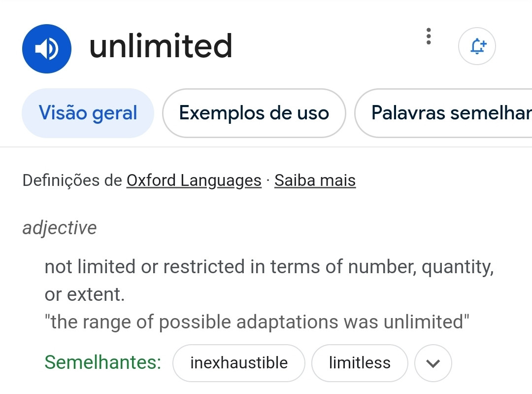The image size is (532, 394).
Task: Select the inexhaustible synonym chip
Action: [x=239, y=363]
